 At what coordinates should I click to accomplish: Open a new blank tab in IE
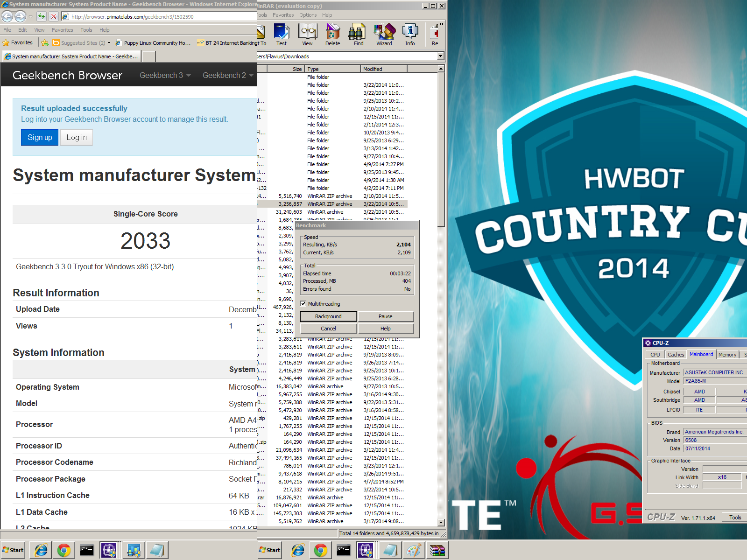148,56
